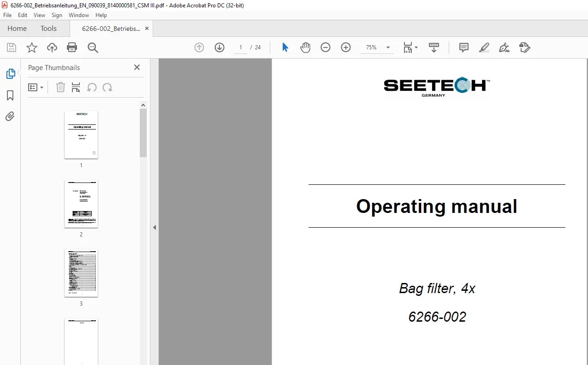Open the Attachments paperclip panel
The image size is (588, 365).
(10, 116)
